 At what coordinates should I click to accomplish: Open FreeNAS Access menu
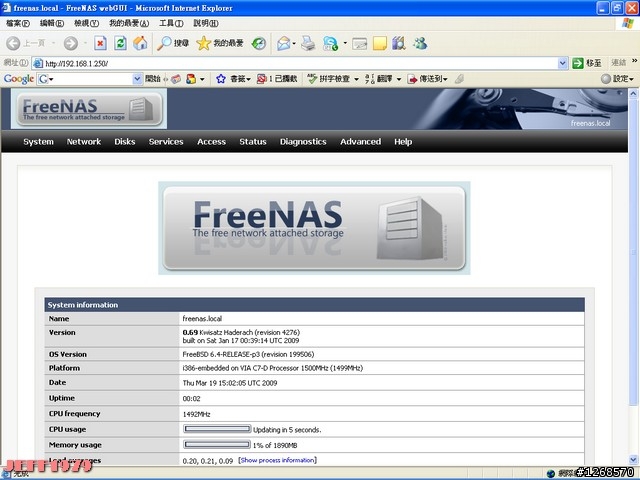pos(211,142)
